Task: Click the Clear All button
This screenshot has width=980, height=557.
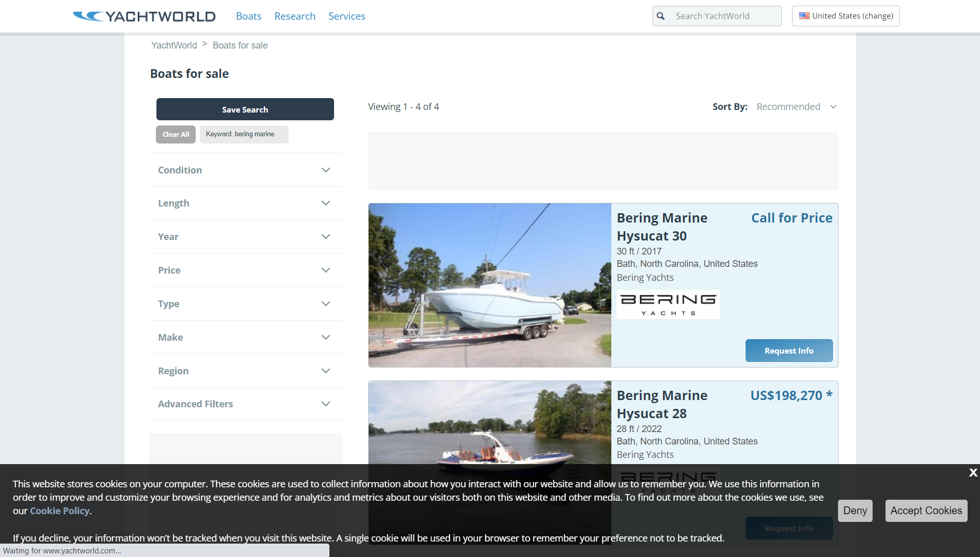Action: pyautogui.click(x=176, y=134)
